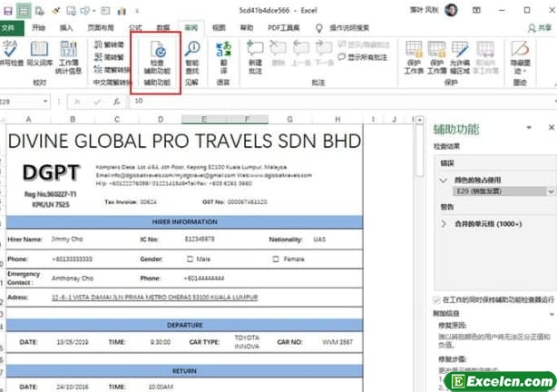
Task: Click the formula bar showing 10
Action: coord(341,102)
